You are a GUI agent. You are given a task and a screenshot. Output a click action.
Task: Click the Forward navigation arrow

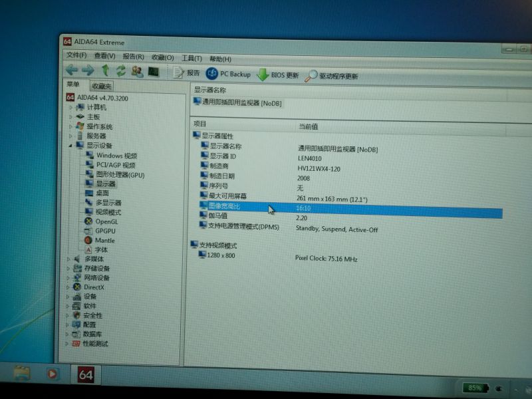tap(88, 70)
